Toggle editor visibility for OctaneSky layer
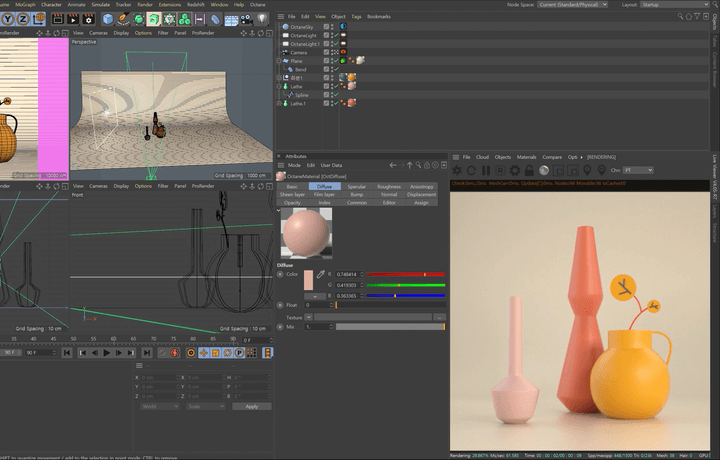This screenshot has height=460, width=720. [x=332, y=27]
